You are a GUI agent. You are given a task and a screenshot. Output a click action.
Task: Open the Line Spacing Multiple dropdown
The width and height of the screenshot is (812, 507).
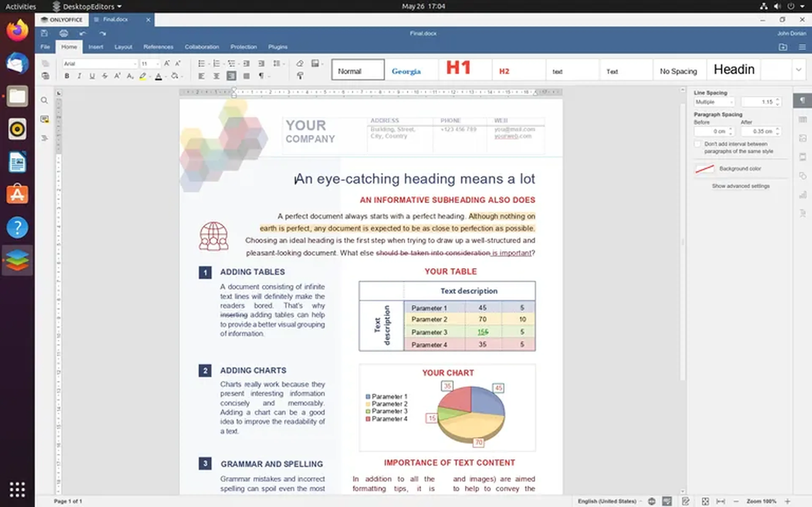point(714,102)
